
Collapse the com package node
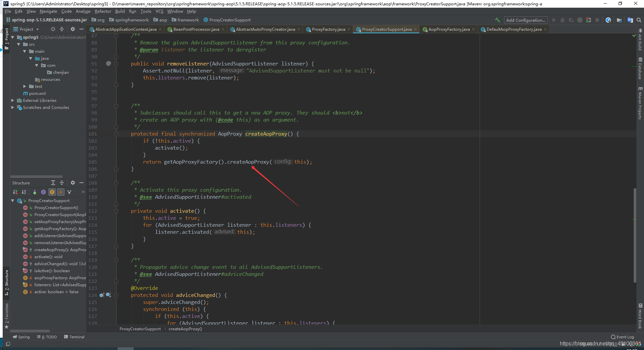37,65
